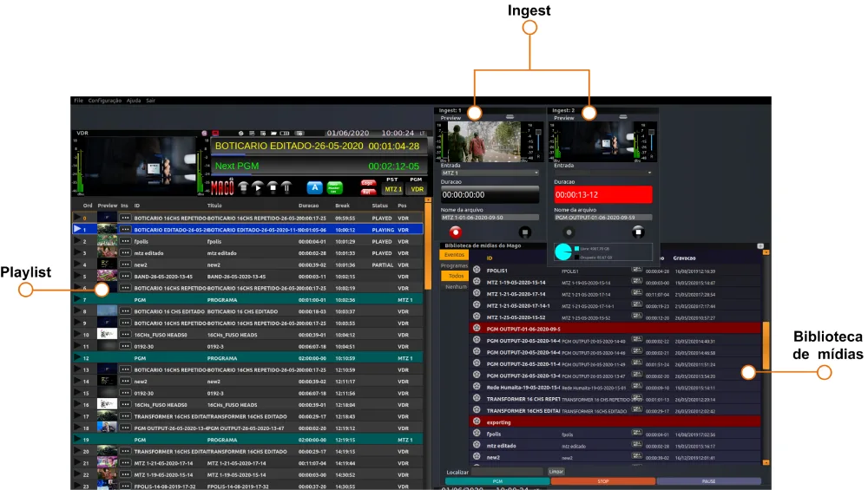Open the Ajuda menu
The image size is (868, 490).
pyautogui.click(x=134, y=101)
